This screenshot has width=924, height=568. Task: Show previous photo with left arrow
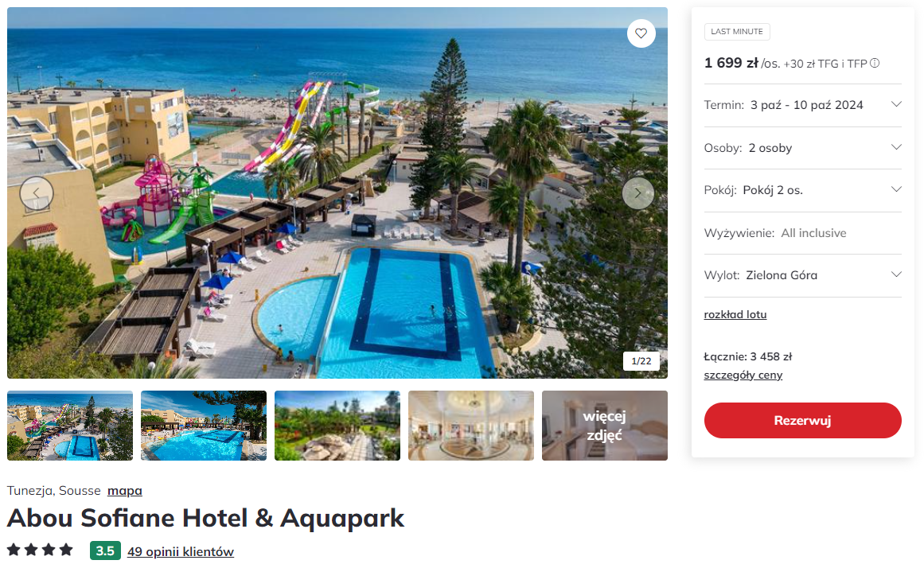coord(37,193)
